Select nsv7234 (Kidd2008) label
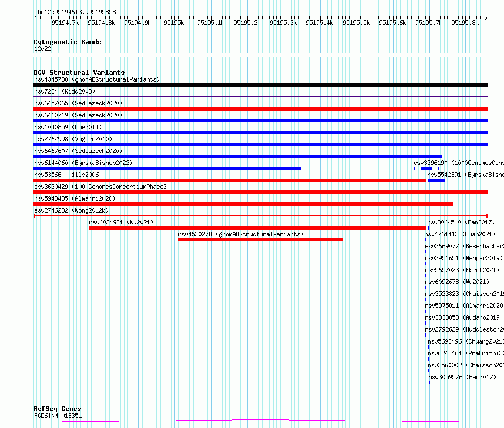 click(x=65, y=91)
